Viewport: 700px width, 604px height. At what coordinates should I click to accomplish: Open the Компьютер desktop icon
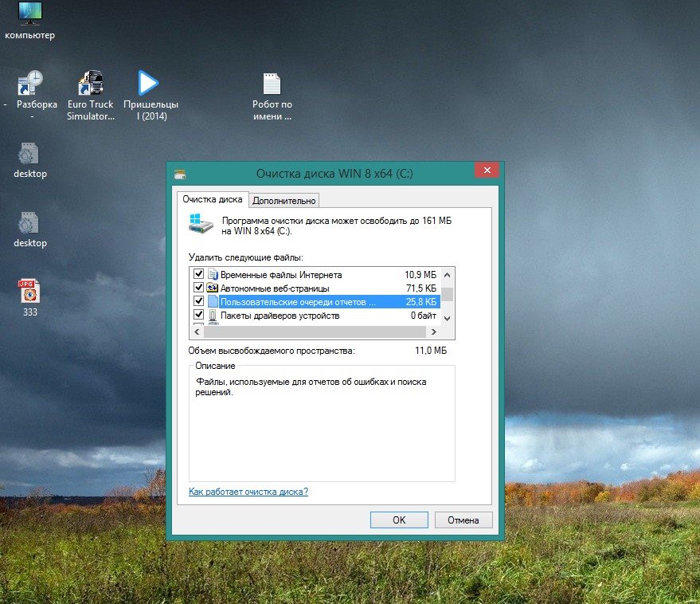click(x=29, y=14)
